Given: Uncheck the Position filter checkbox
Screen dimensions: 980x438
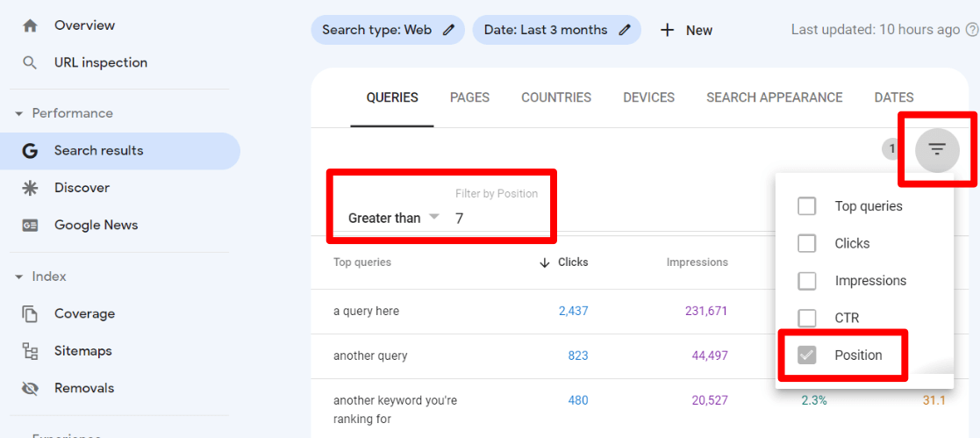Looking at the screenshot, I should coord(807,355).
